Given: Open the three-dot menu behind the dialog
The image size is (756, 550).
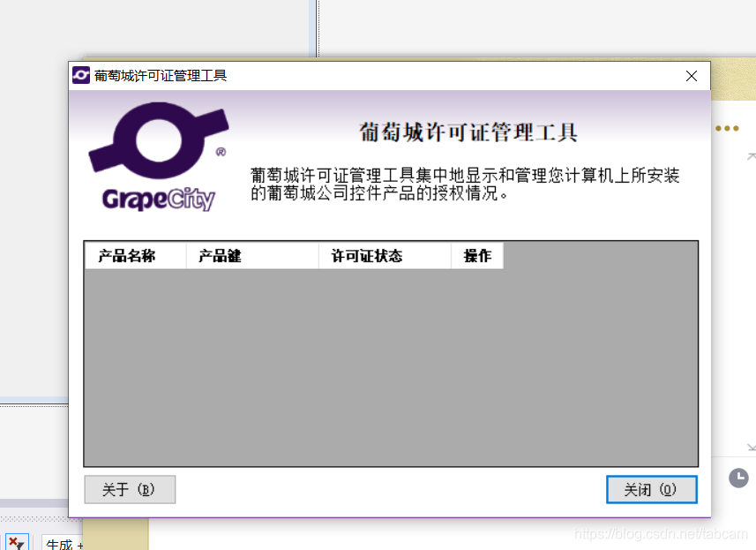Looking at the screenshot, I should (x=727, y=128).
